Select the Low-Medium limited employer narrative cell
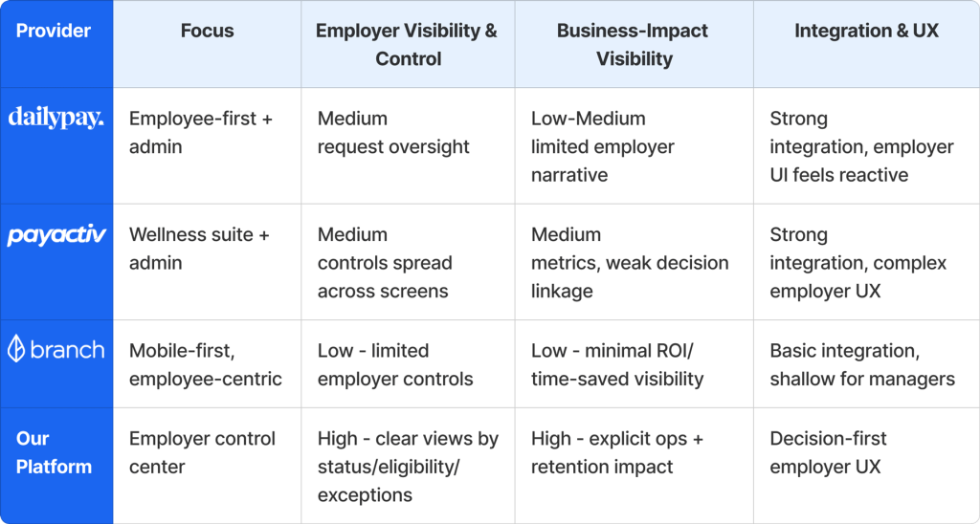 coord(603,146)
